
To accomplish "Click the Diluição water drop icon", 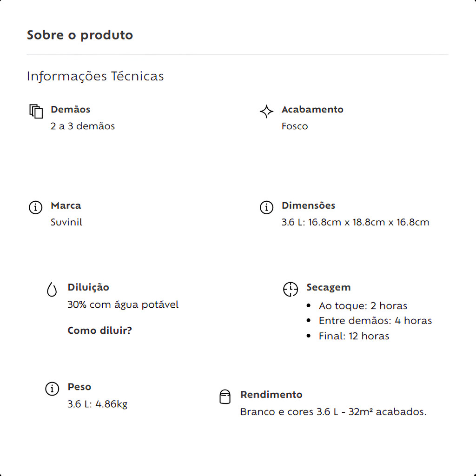I will pos(52,290).
